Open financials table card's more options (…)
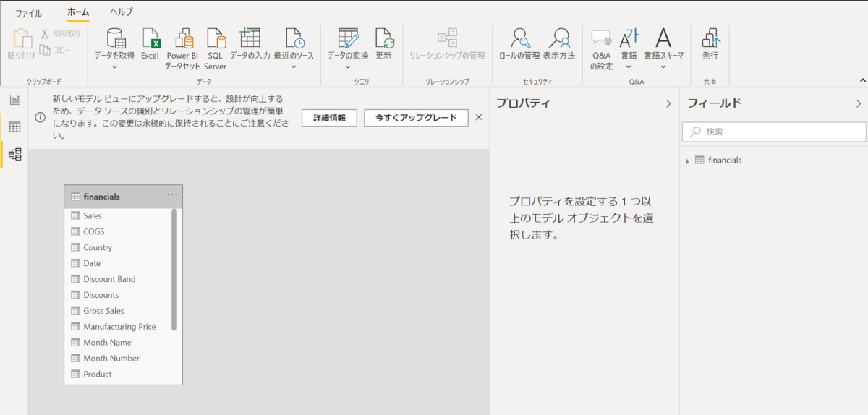The height and width of the screenshot is (415, 868). [x=172, y=194]
